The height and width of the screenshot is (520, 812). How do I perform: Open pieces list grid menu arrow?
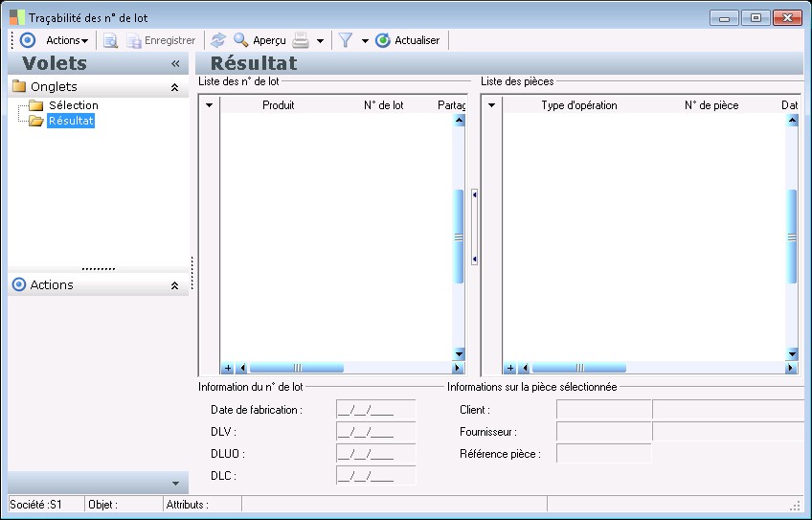(x=491, y=105)
